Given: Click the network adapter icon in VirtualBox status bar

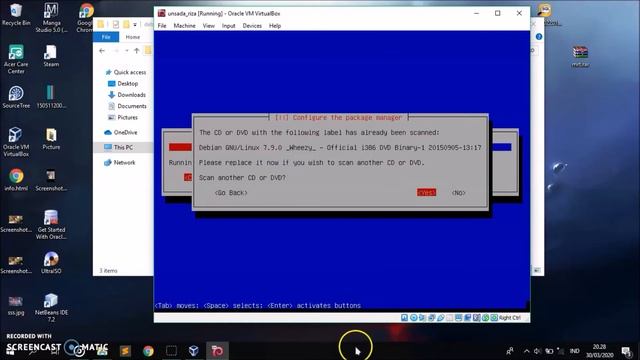Looking at the screenshot, I should point(431,318).
